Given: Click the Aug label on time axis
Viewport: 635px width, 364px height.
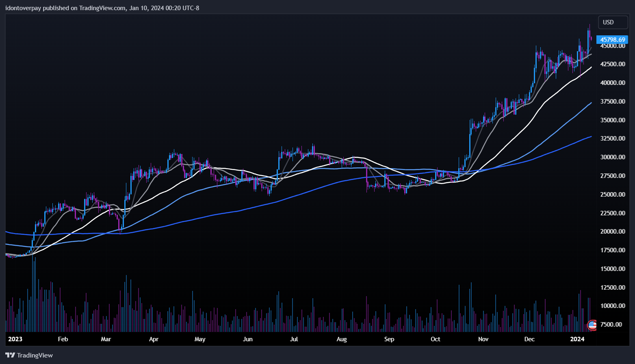Looking at the screenshot, I should (342, 339).
